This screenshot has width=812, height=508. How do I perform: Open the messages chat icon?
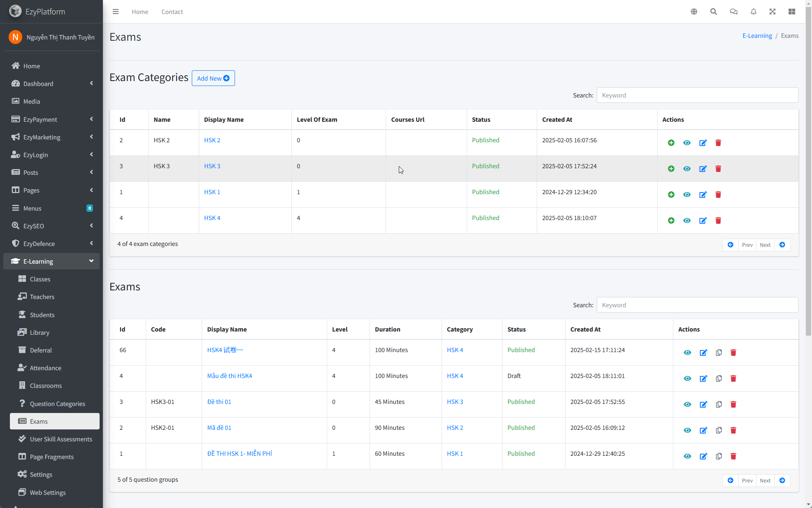pyautogui.click(x=733, y=12)
